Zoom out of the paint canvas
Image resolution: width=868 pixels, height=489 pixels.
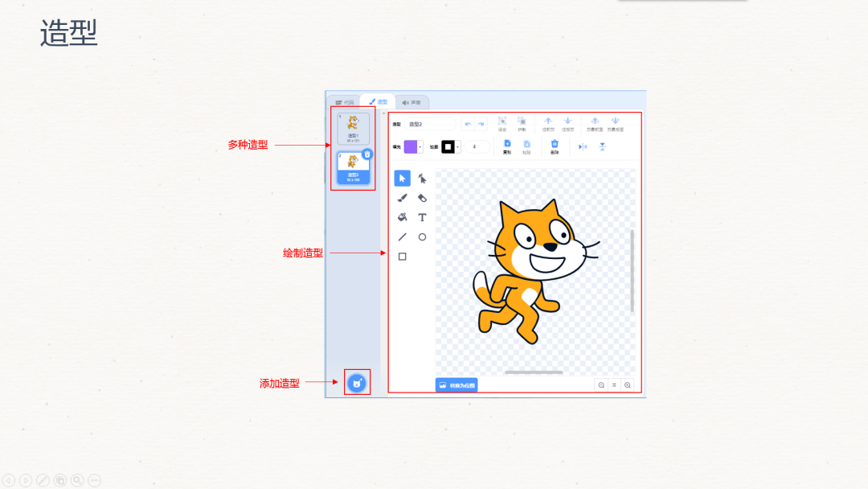[x=601, y=385]
